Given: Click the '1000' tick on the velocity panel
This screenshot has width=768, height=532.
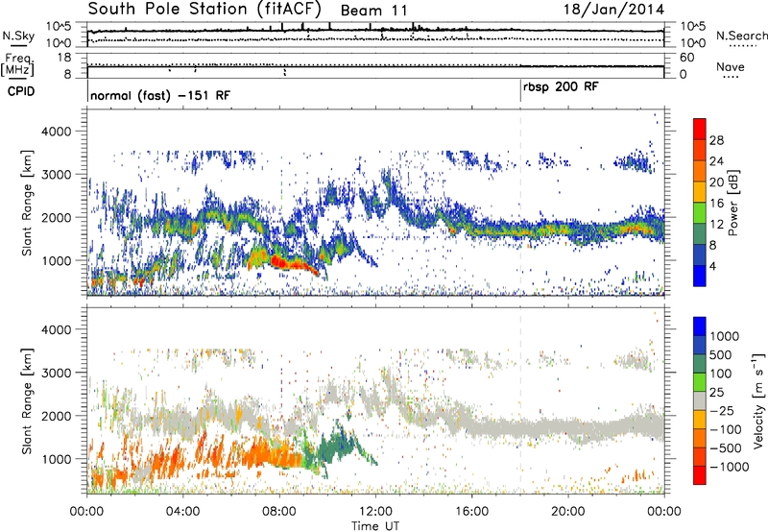Looking at the screenshot, I should pos(56,459).
